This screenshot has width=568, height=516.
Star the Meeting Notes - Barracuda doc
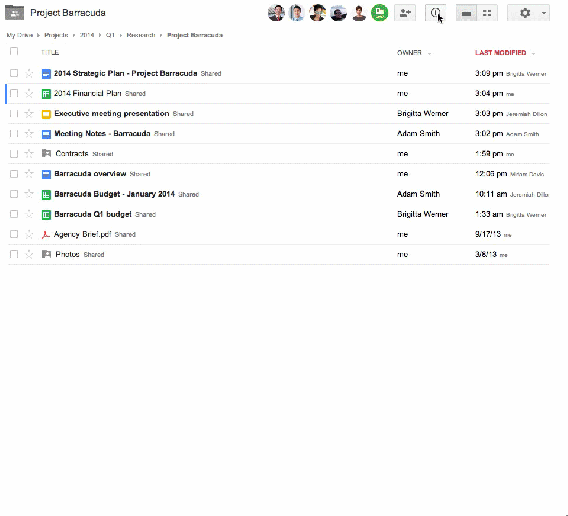(x=29, y=134)
